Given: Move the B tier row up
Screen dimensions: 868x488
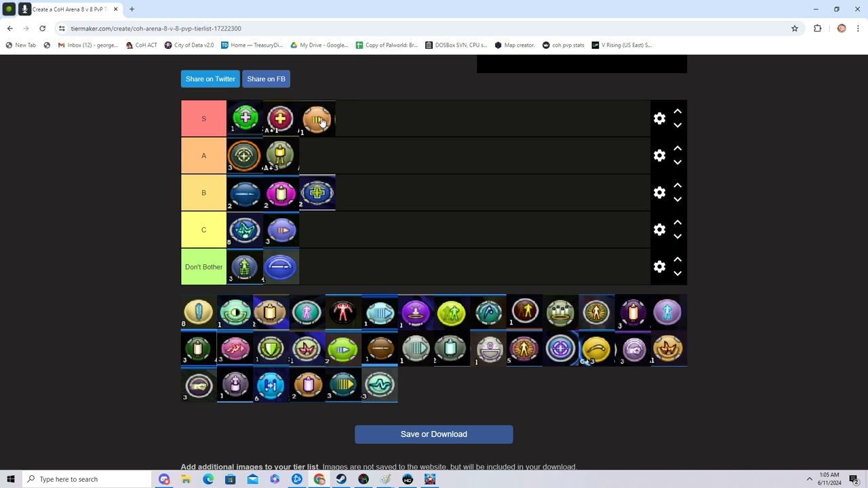Looking at the screenshot, I should pos(677,185).
